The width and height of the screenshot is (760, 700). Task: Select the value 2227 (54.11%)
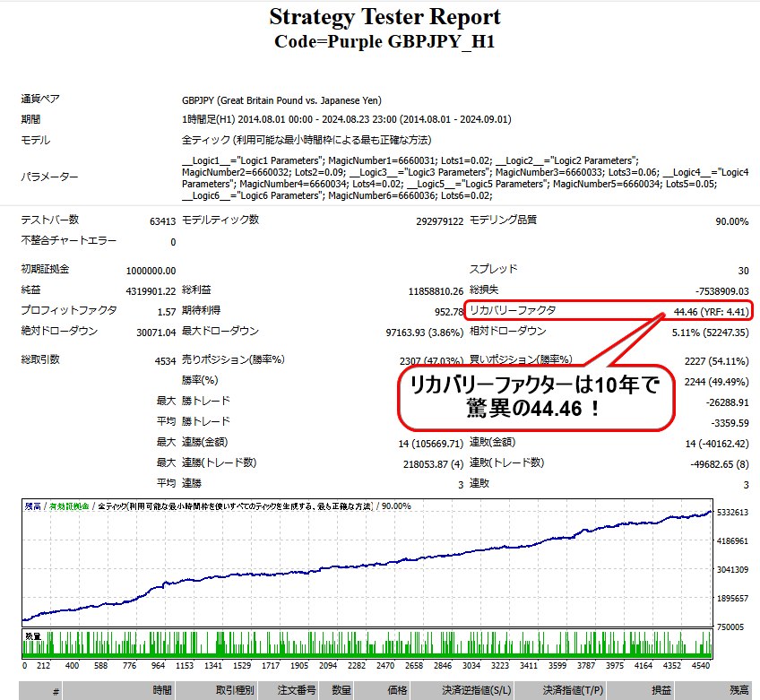[x=716, y=361]
